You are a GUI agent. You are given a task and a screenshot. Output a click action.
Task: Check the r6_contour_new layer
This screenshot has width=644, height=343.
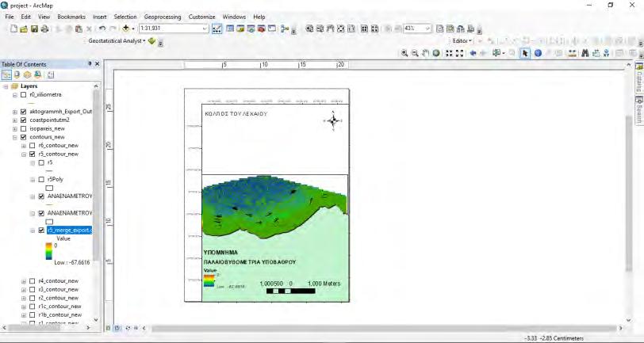32,146
